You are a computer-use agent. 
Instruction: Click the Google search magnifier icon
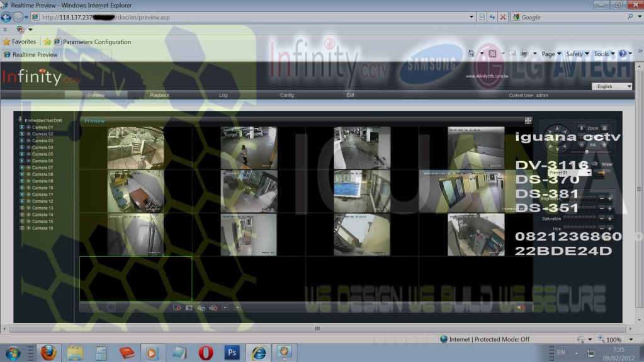tap(630, 17)
